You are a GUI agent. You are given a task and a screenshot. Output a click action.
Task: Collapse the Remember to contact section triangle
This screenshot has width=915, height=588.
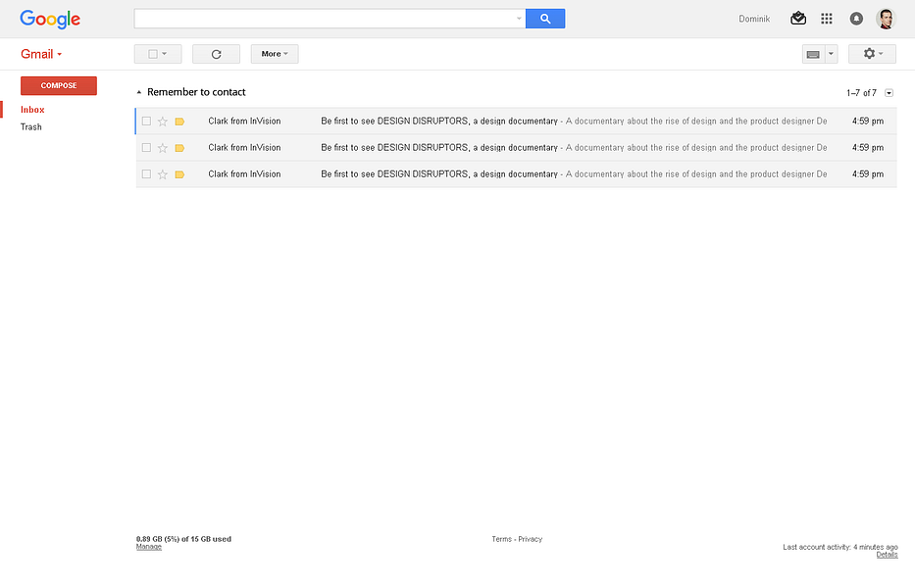(x=139, y=92)
